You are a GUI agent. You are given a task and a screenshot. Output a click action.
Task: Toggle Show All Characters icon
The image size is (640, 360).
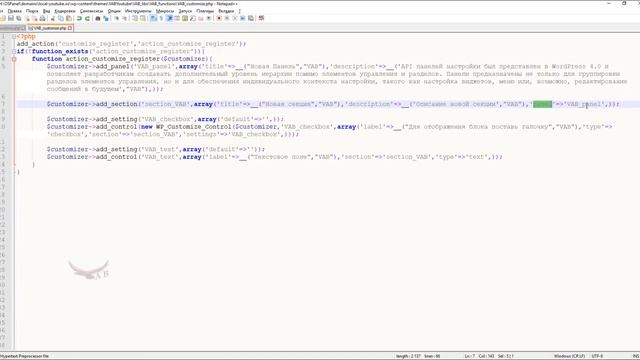[161, 18]
